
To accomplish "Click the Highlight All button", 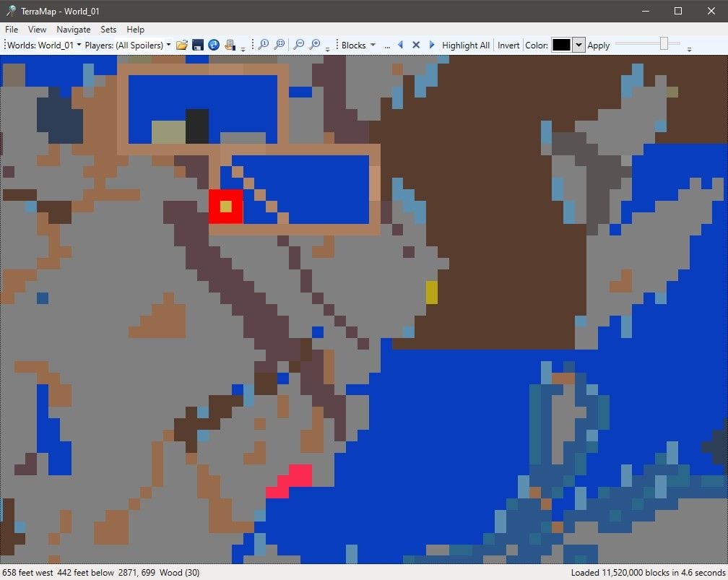I will (466, 45).
